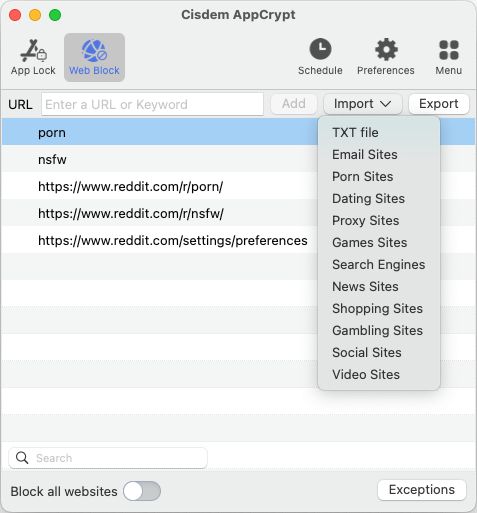Image resolution: width=477 pixels, height=513 pixels.
Task: Focus the URL or Keyword field
Action: tap(152, 104)
